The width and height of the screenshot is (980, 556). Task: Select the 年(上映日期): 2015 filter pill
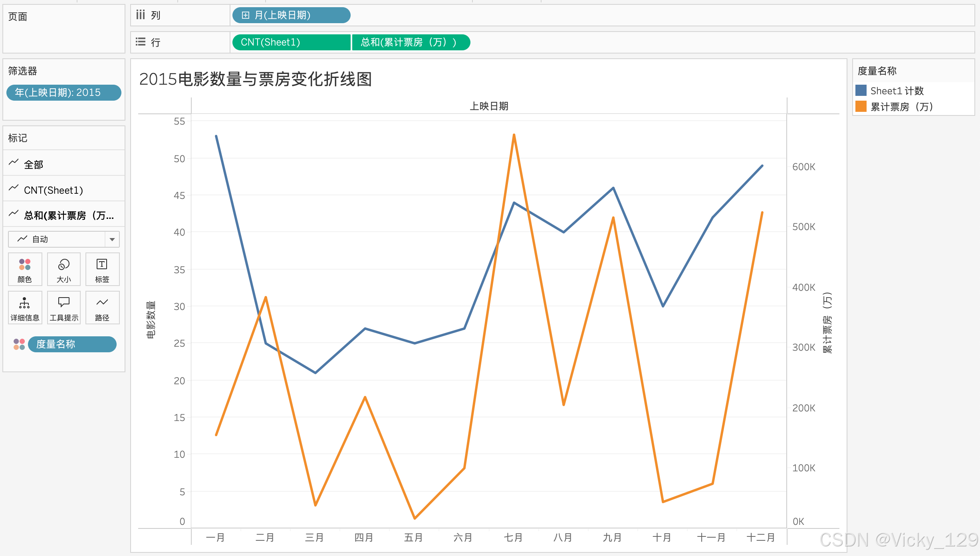63,93
